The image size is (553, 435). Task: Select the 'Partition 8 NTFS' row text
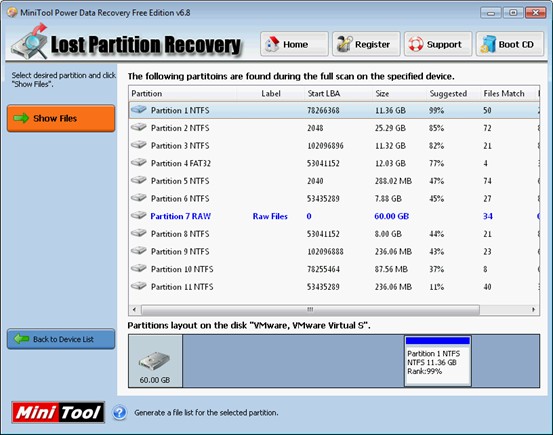point(180,234)
